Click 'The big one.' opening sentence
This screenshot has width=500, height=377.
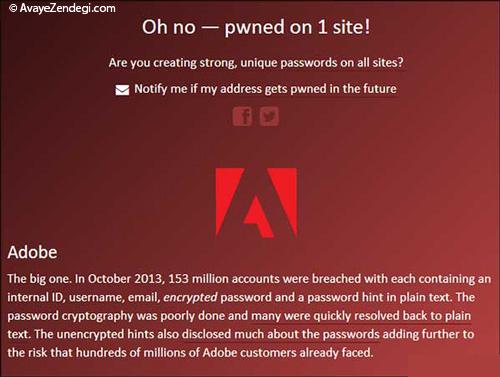40,279
